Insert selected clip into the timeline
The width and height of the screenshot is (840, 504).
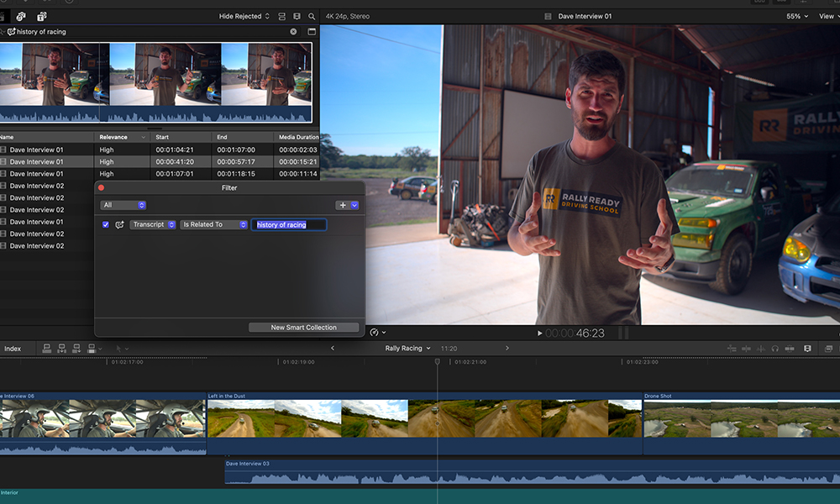pos(61,349)
